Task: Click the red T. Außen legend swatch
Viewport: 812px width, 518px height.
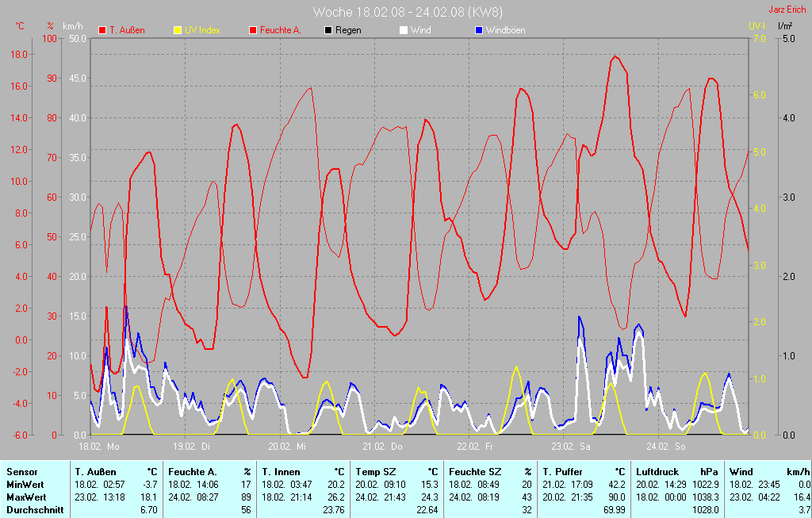Action: [x=102, y=31]
